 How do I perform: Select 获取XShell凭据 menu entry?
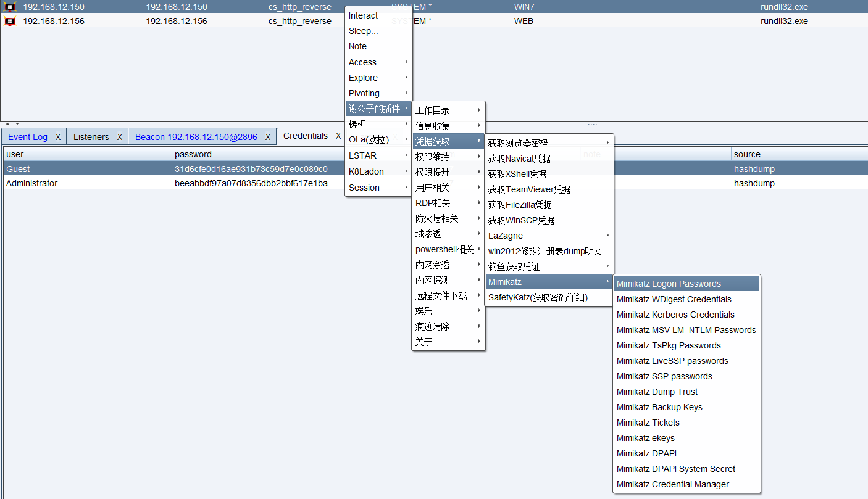tap(549, 174)
